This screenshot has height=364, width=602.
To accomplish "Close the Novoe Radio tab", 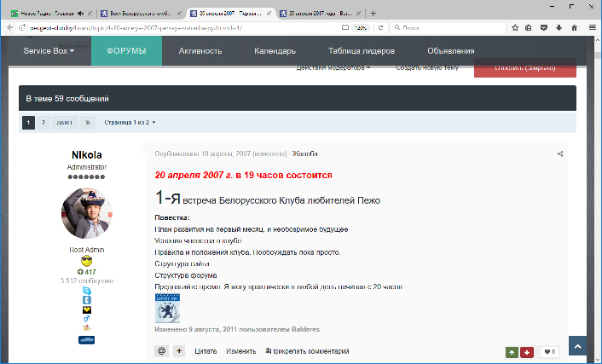I will pos(90,14).
